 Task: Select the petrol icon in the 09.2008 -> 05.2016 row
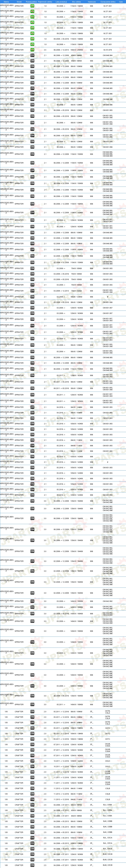click(32, 39)
